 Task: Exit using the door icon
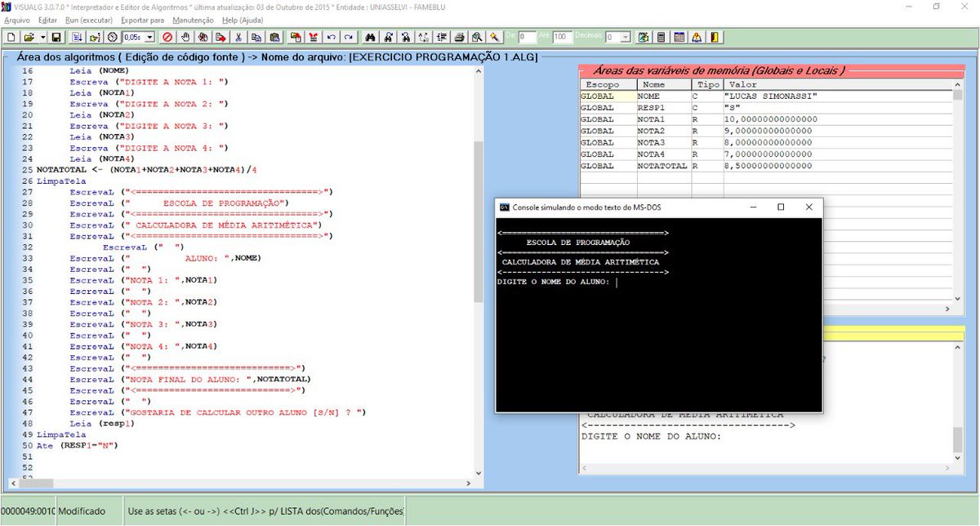click(x=714, y=37)
